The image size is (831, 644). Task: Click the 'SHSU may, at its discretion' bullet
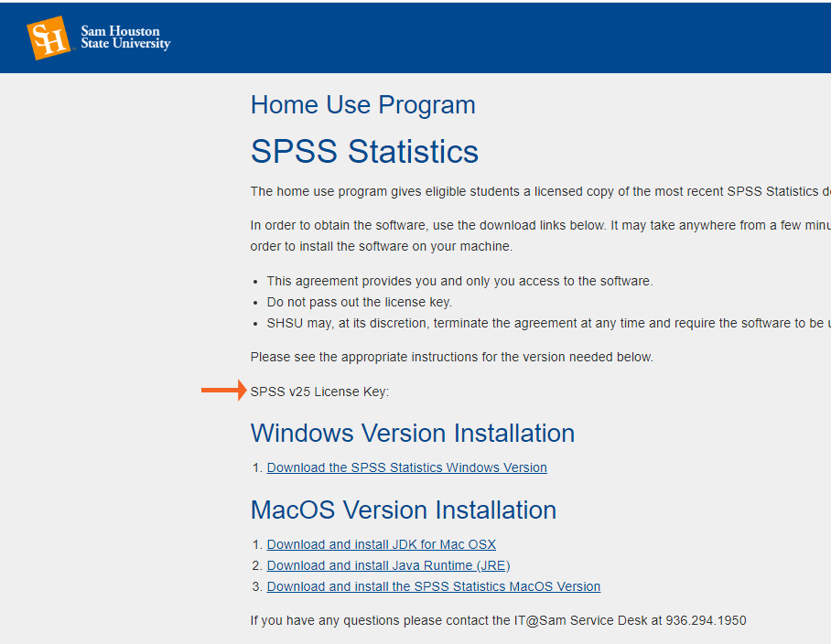548,324
